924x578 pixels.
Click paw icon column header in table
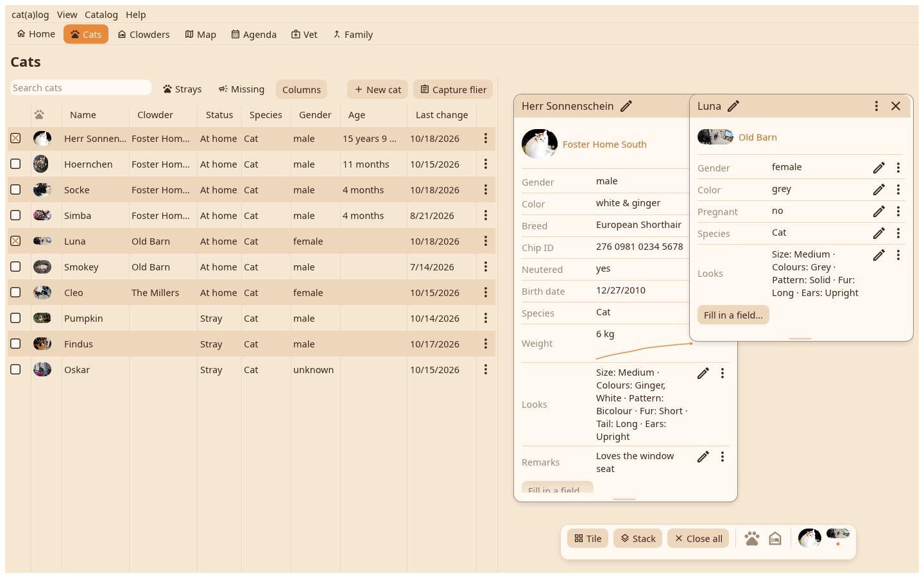tap(39, 115)
